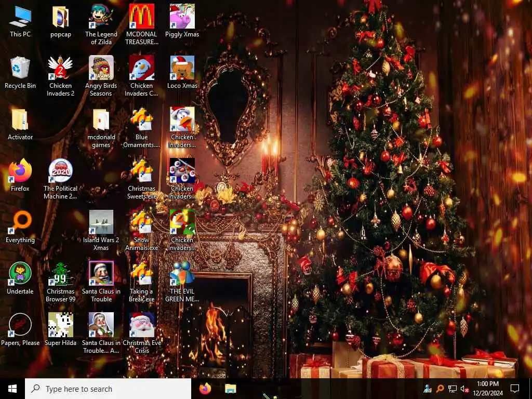Click the 'Type here to search' box

[108, 389]
